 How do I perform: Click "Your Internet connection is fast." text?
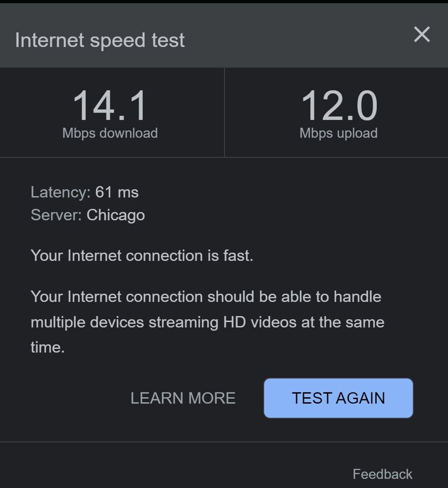(x=142, y=255)
